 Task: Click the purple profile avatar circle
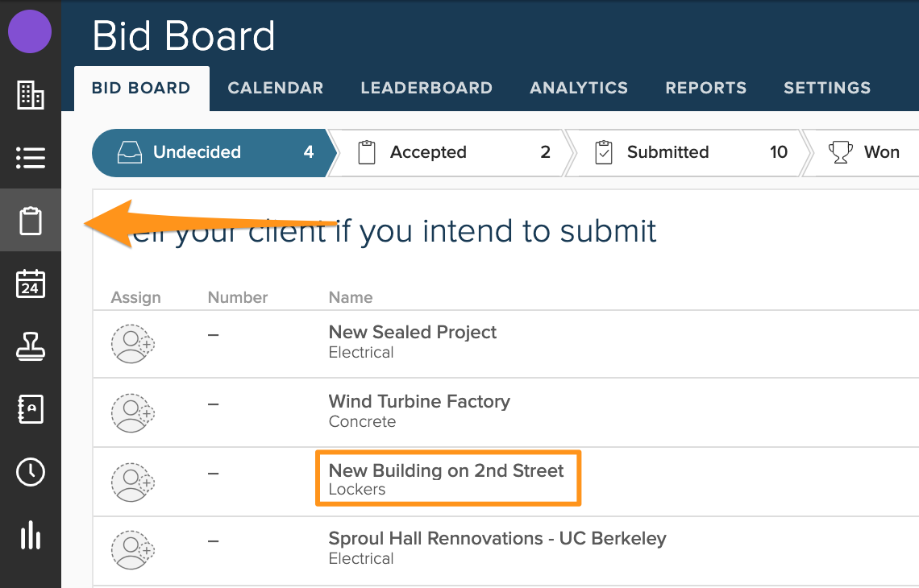pyautogui.click(x=30, y=32)
